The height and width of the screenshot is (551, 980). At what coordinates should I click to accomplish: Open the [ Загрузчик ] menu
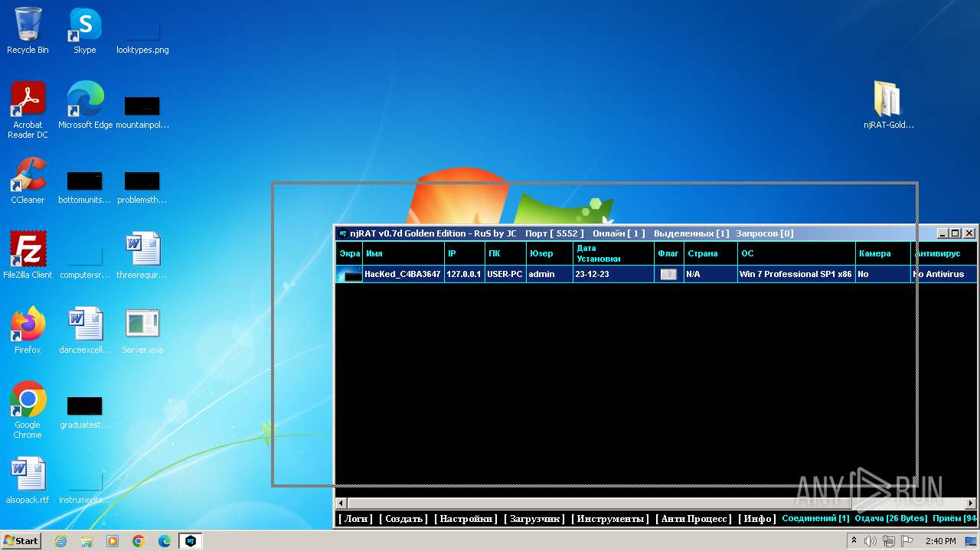(x=534, y=519)
